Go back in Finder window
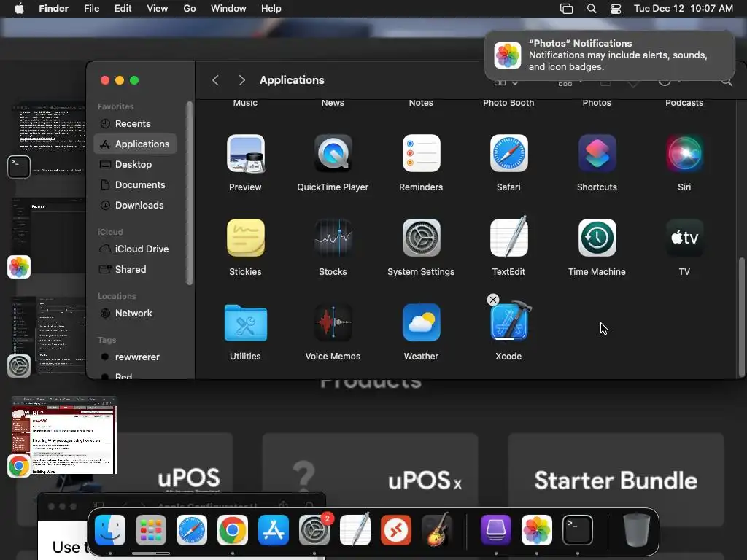Image resolution: width=747 pixels, height=560 pixels. coord(215,80)
